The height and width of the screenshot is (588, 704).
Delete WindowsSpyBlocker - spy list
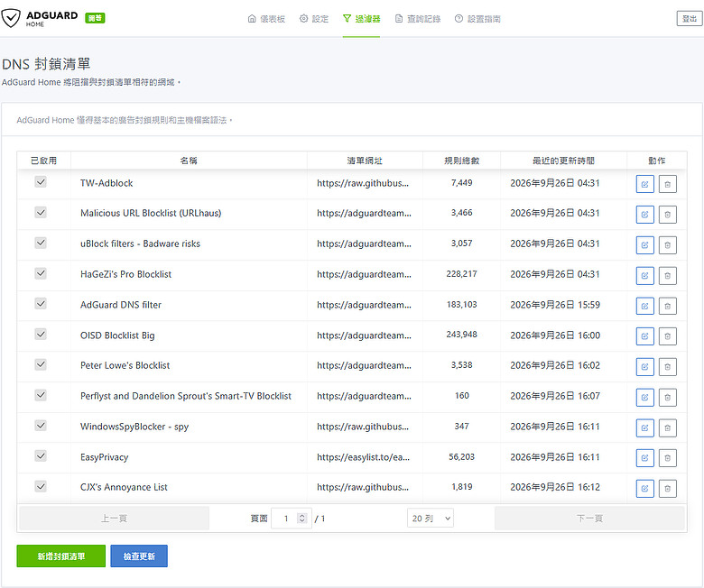[x=667, y=427]
